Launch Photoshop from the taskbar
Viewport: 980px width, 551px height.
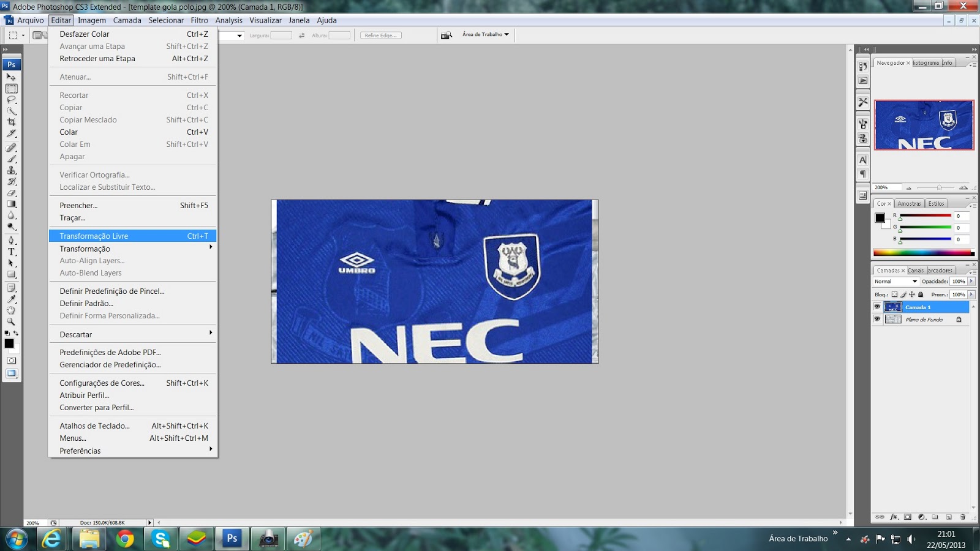pyautogui.click(x=232, y=539)
